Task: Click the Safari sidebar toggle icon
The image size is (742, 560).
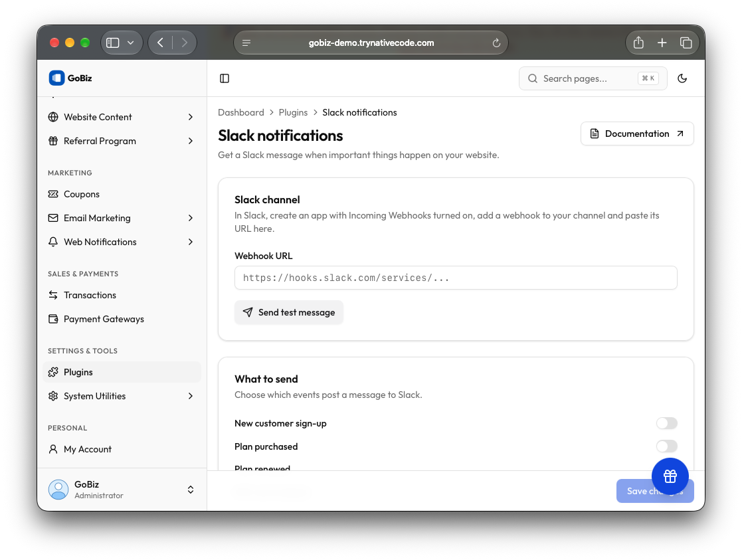Action: [113, 43]
